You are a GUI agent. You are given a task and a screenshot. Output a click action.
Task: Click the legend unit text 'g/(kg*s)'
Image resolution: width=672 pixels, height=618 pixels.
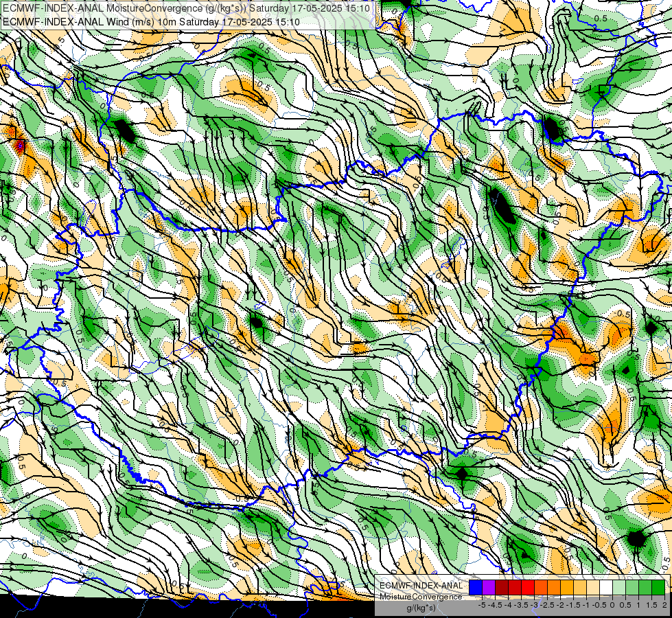[x=421, y=608]
